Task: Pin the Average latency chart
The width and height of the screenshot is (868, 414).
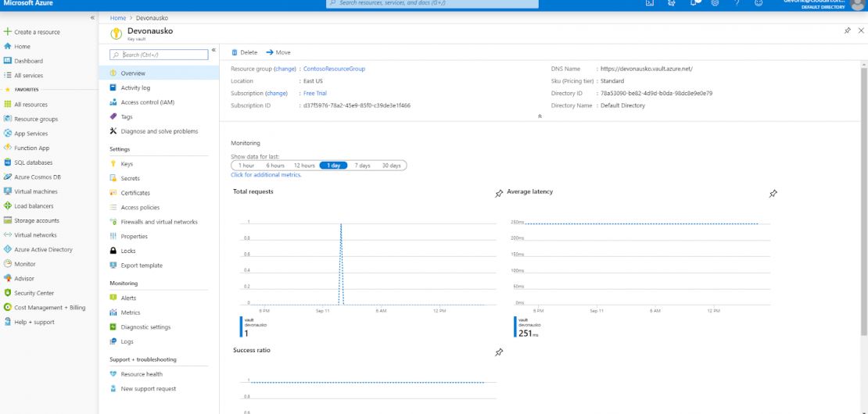Action: click(773, 194)
